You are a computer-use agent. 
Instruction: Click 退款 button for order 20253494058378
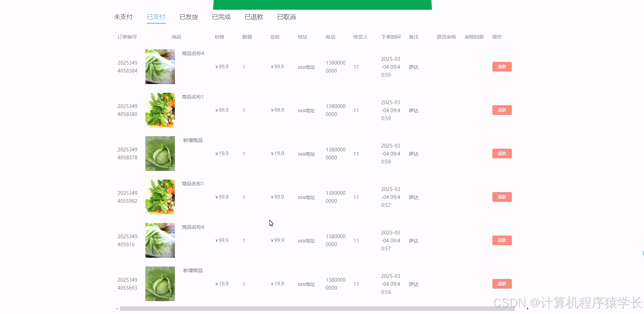(x=502, y=153)
